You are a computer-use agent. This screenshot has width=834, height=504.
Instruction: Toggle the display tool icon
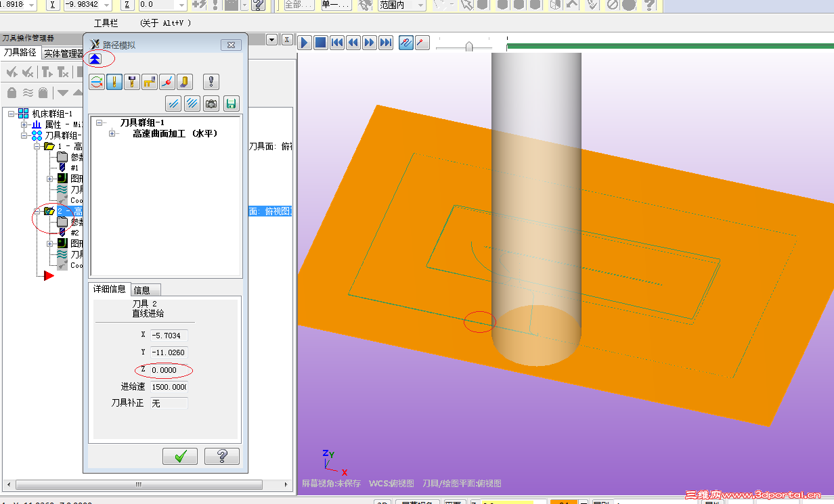click(115, 82)
